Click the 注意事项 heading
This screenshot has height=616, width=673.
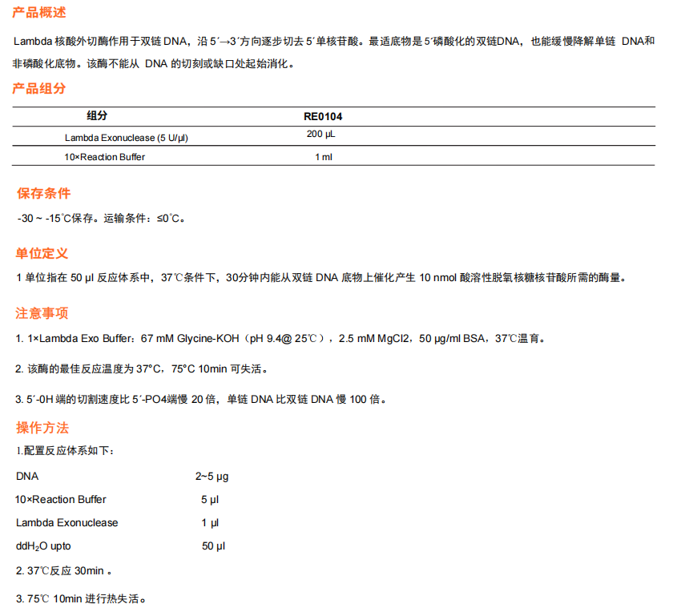tap(42, 313)
